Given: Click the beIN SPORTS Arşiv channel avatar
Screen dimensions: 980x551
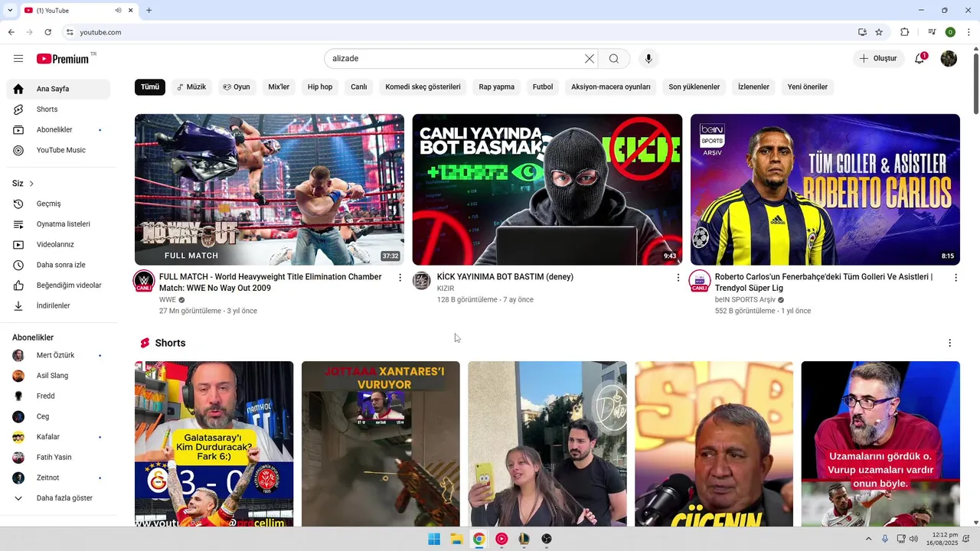Looking at the screenshot, I should 700,281.
